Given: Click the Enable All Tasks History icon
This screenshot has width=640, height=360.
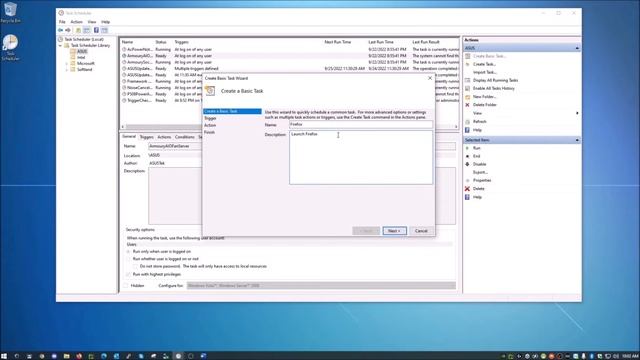Looking at the screenshot, I should (x=468, y=89).
